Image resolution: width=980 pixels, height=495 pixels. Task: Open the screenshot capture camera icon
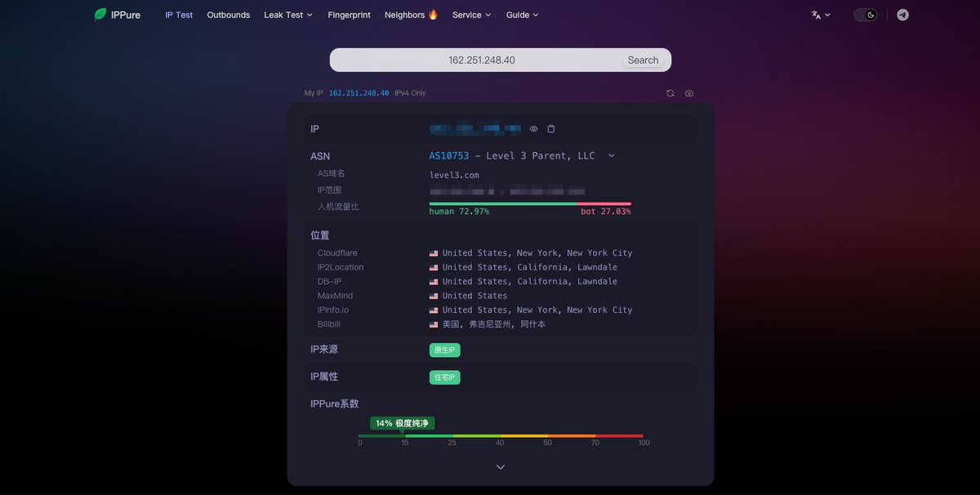click(x=688, y=93)
